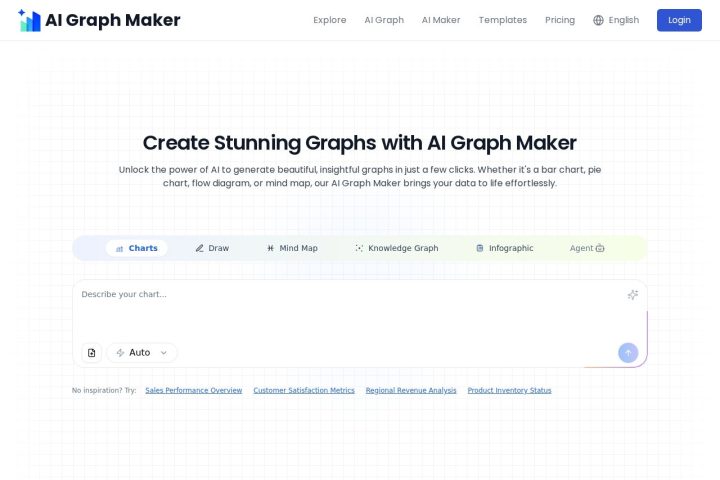The width and height of the screenshot is (720, 480).
Task: Try Customer Satisfaction Metrics suggestion
Action: [304, 390]
